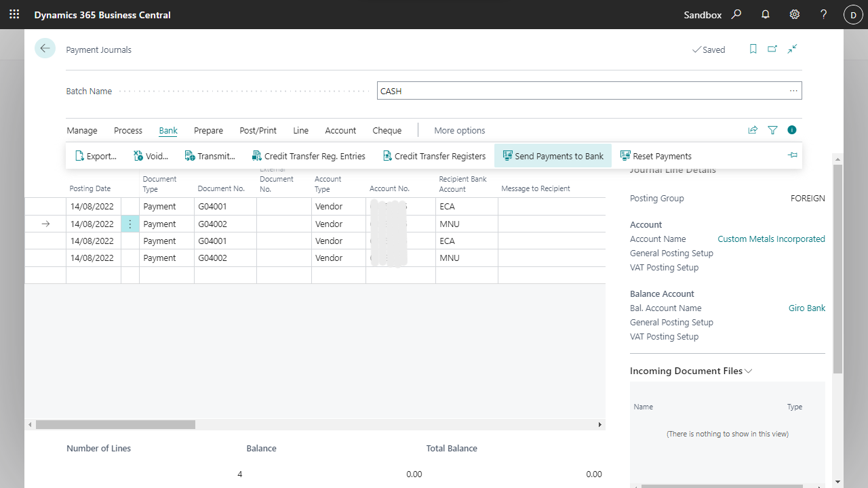868x488 pixels.
Task: Click the Void action
Action: point(151,156)
